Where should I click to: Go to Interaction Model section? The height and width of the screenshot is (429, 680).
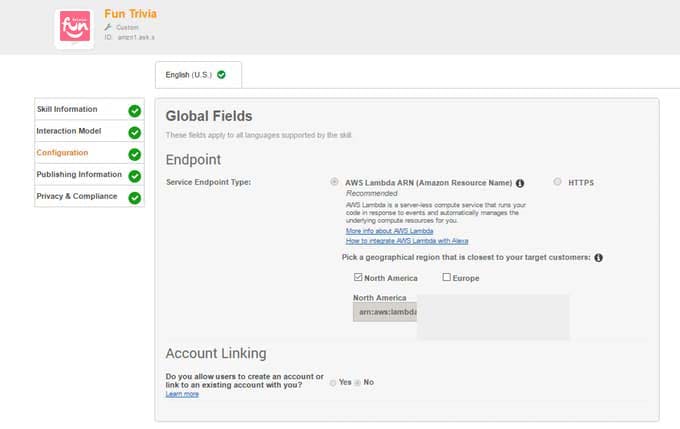(x=89, y=131)
